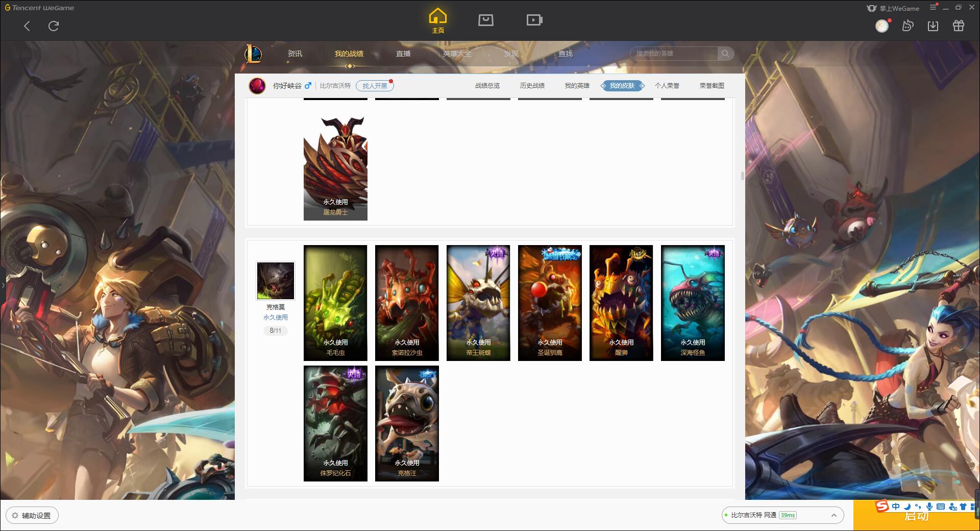Open the 主页 home icon
Image resolution: width=980 pixels, height=531 pixels.
click(x=437, y=20)
